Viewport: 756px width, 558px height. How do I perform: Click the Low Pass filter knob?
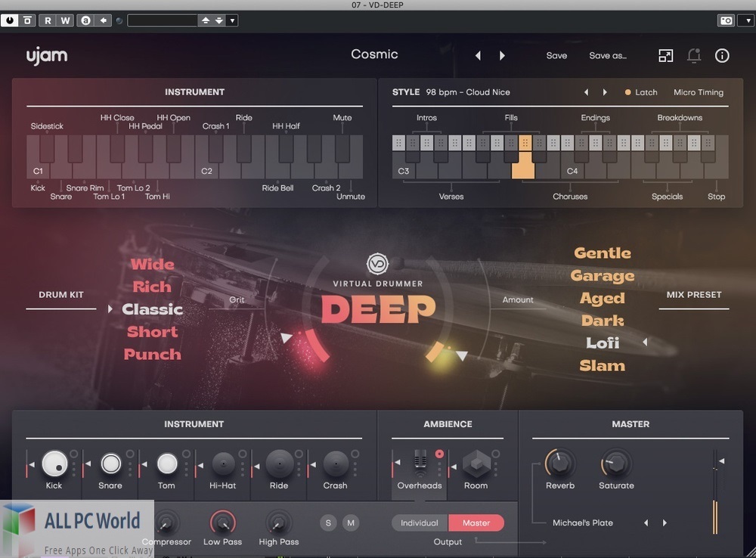click(222, 522)
